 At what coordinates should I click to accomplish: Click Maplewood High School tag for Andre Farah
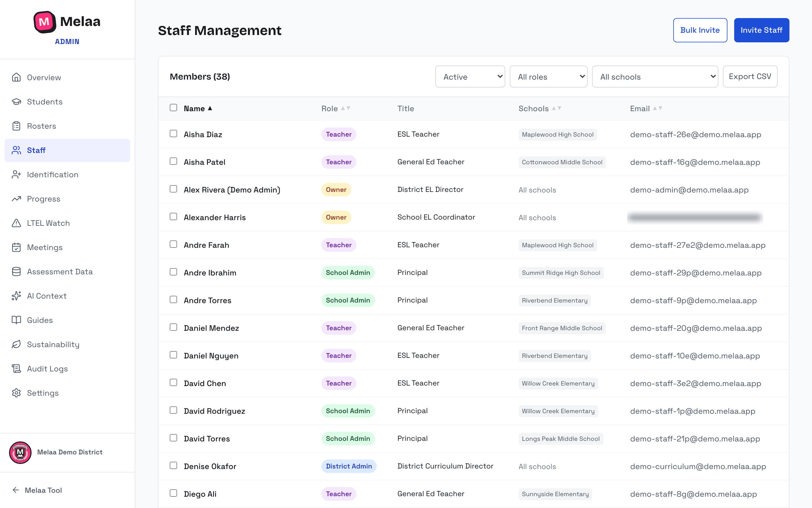tap(557, 245)
